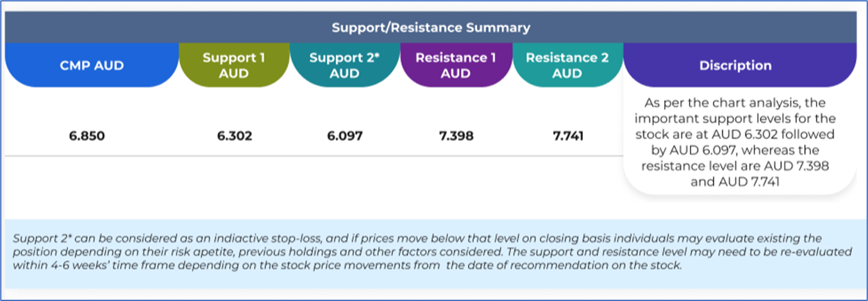Click the Support/Resistance Summary title bar

coord(431,28)
